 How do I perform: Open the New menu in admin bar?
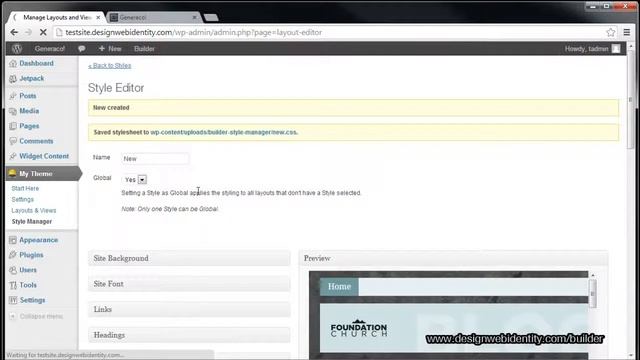[110, 49]
